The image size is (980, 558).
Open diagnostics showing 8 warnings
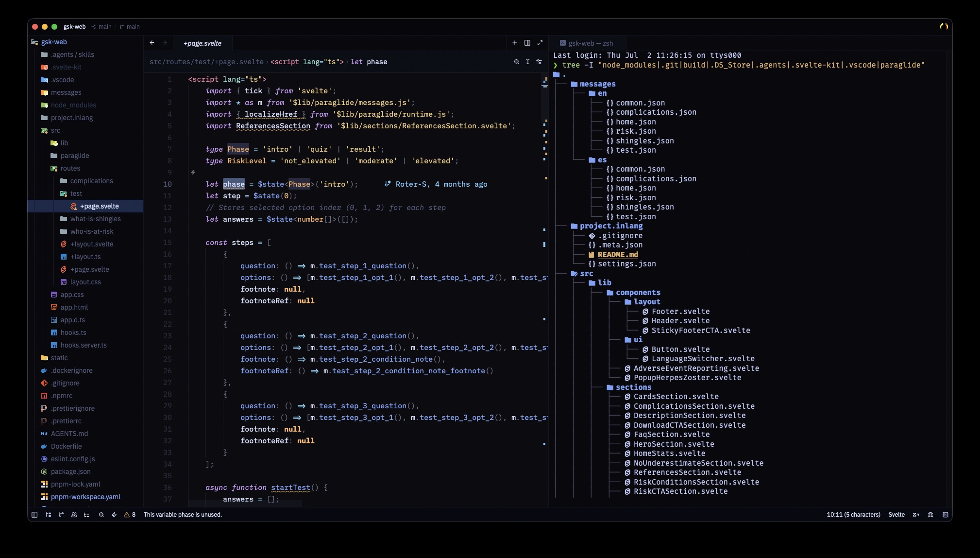130,514
